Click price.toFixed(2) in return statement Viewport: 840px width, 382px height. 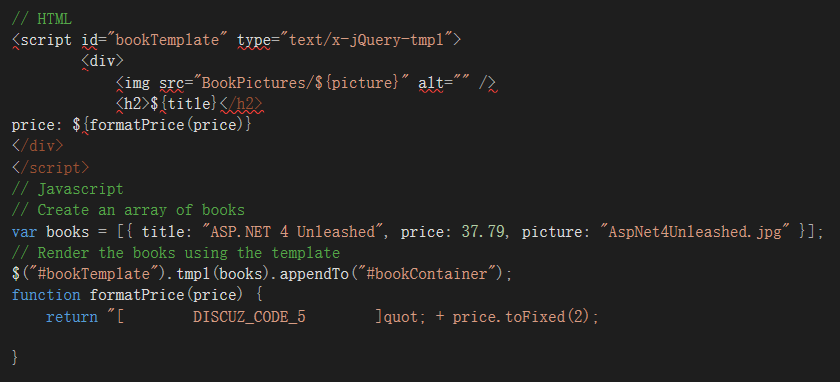520,317
